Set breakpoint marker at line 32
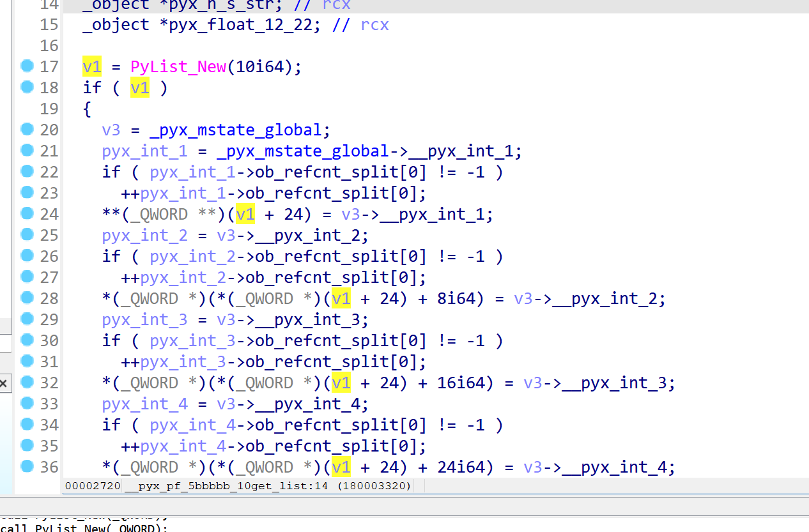809x532 pixels. pyautogui.click(x=27, y=382)
